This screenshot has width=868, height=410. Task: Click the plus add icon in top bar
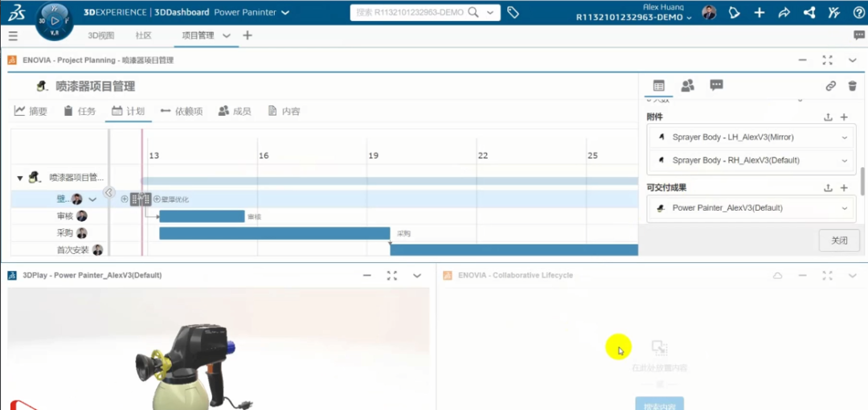pos(759,13)
